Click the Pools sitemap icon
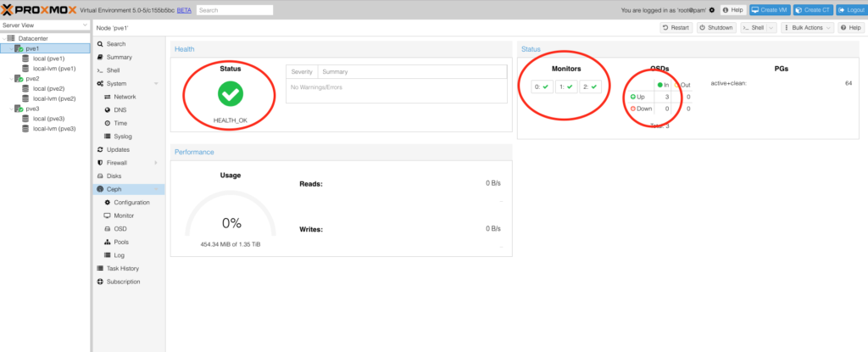Image resolution: width=868 pixels, height=352 pixels. pos(108,243)
